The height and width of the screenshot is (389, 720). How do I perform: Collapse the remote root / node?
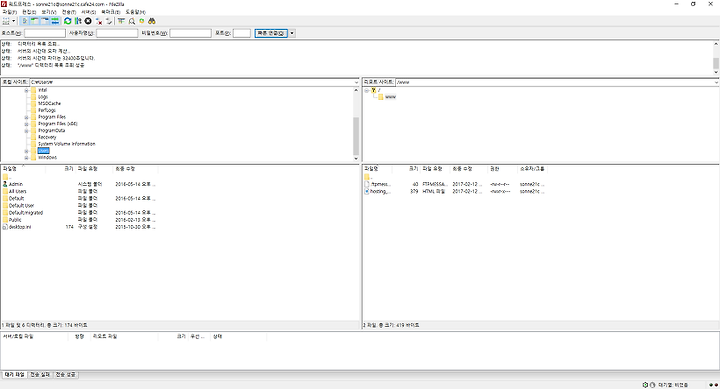pyautogui.click(x=367, y=90)
